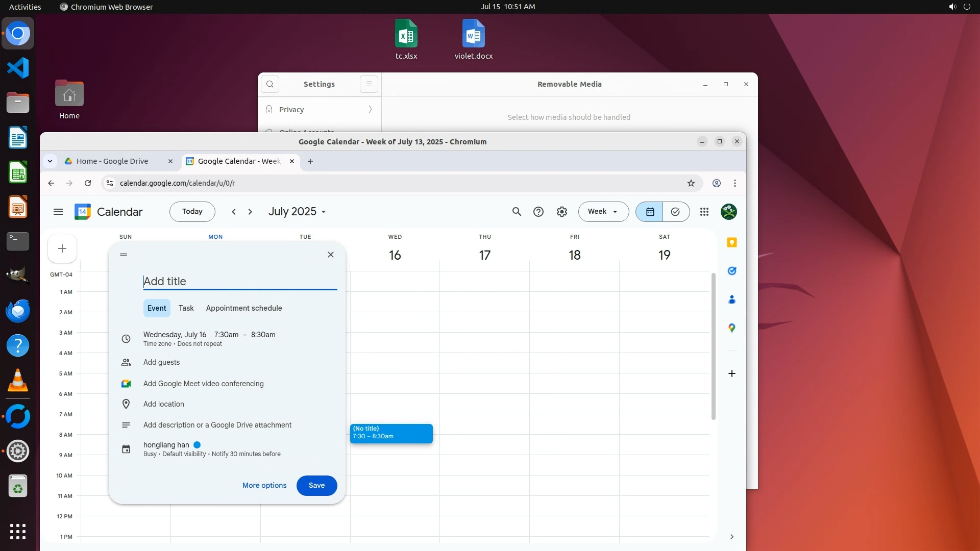Open the support help icon
This screenshot has height=551, width=980.
coord(538,212)
